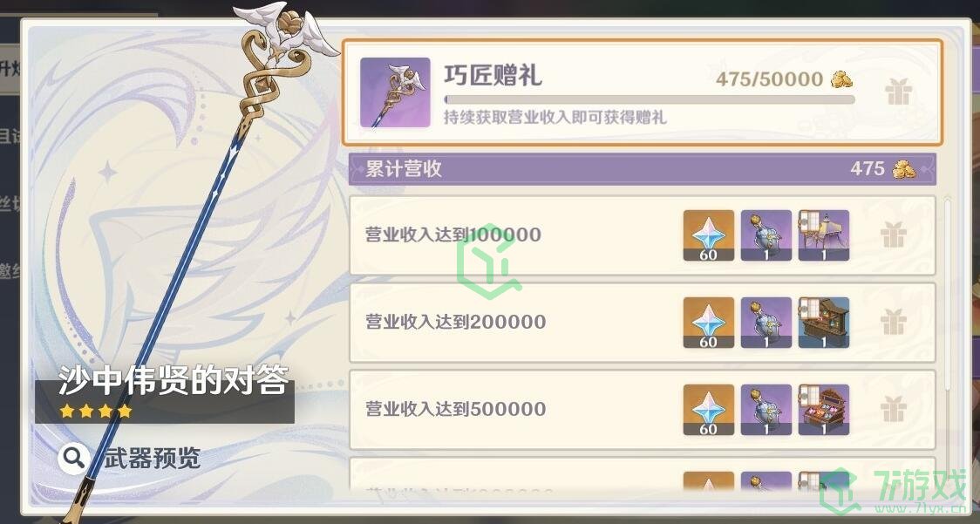The height and width of the screenshot is (524, 980).
Task: Click the 巧匠赠礼 weapon thumbnail icon
Action: (x=395, y=92)
